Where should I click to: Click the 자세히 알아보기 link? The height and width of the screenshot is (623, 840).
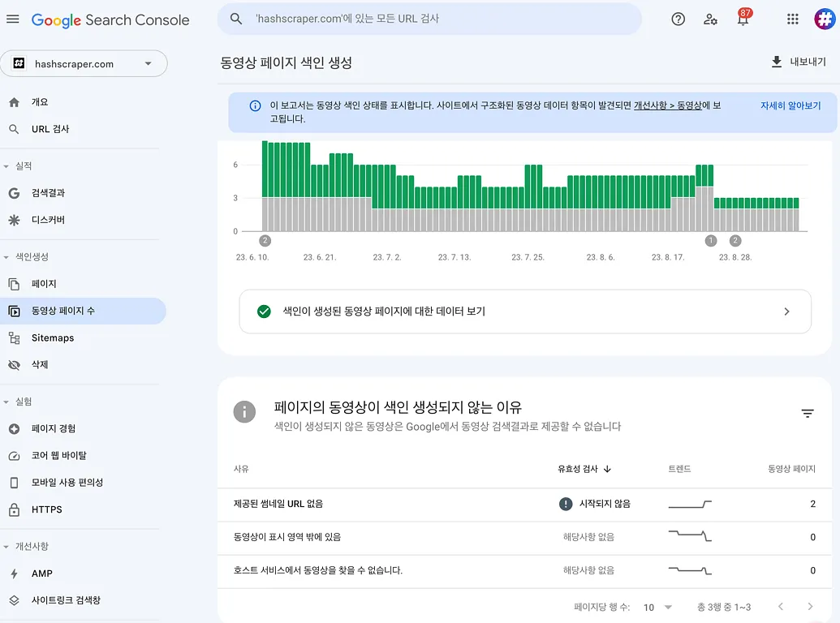tap(790, 106)
